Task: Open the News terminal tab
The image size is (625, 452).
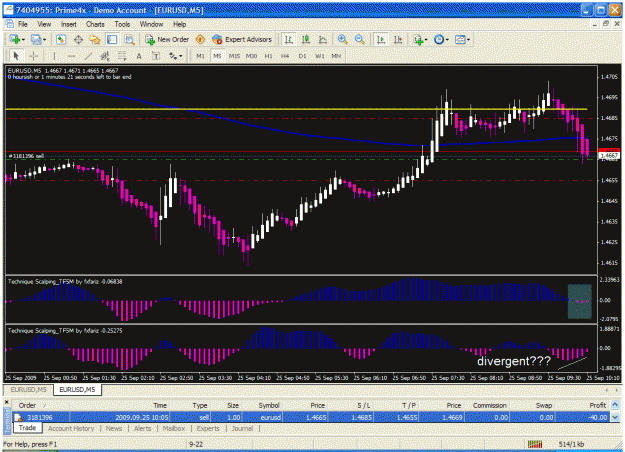Action: click(114, 428)
